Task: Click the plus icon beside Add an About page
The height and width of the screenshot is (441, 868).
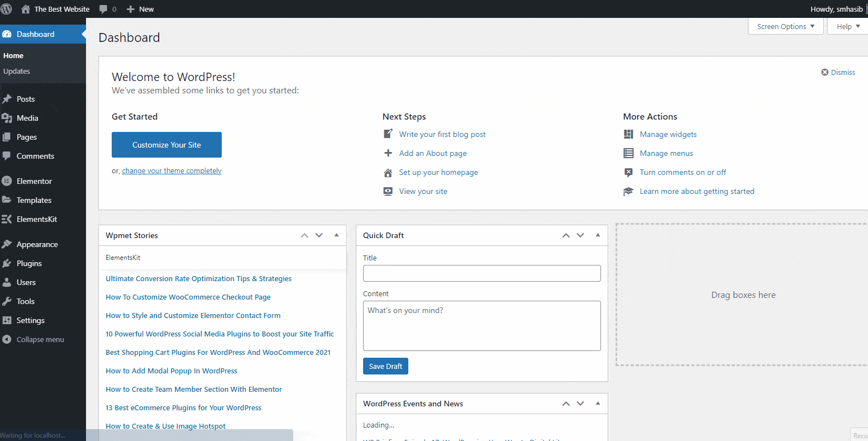Action: click(388, 153)
